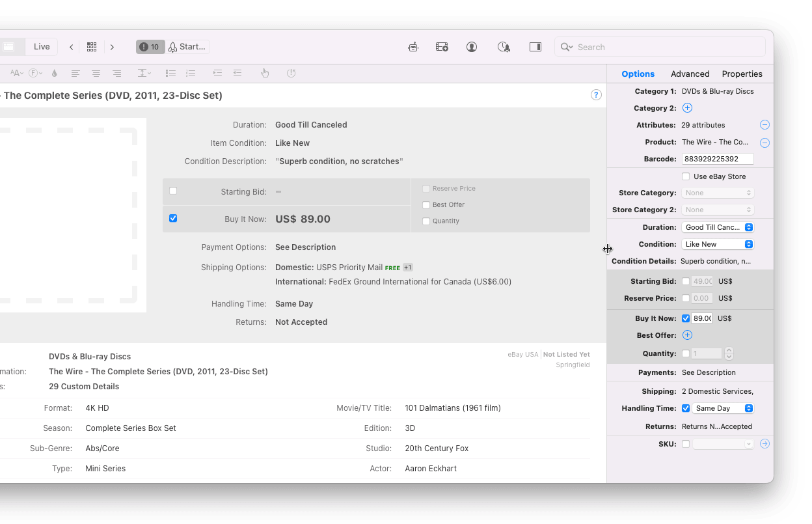Remove attributes with the minus icon
812x524 pixels.
point(765,125)
